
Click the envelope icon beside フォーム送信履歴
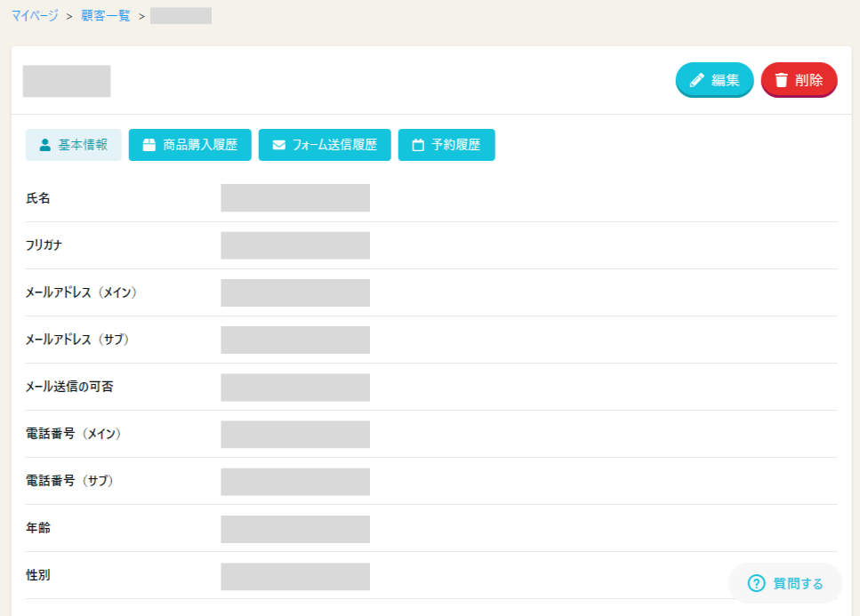pos(278,145)
